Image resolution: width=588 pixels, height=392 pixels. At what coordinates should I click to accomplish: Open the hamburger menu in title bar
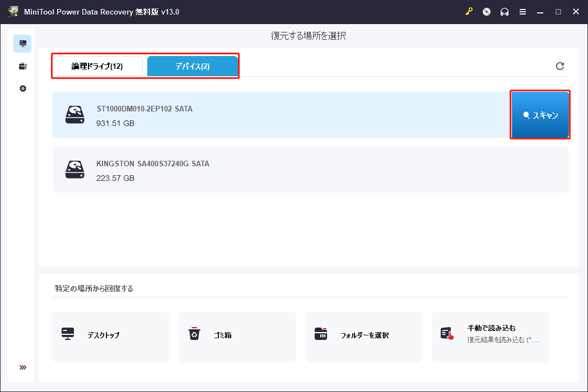(522, 12)
